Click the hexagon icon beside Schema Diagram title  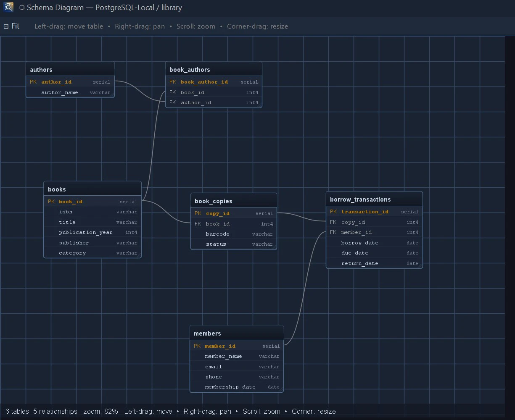click(x=23, y=7)
